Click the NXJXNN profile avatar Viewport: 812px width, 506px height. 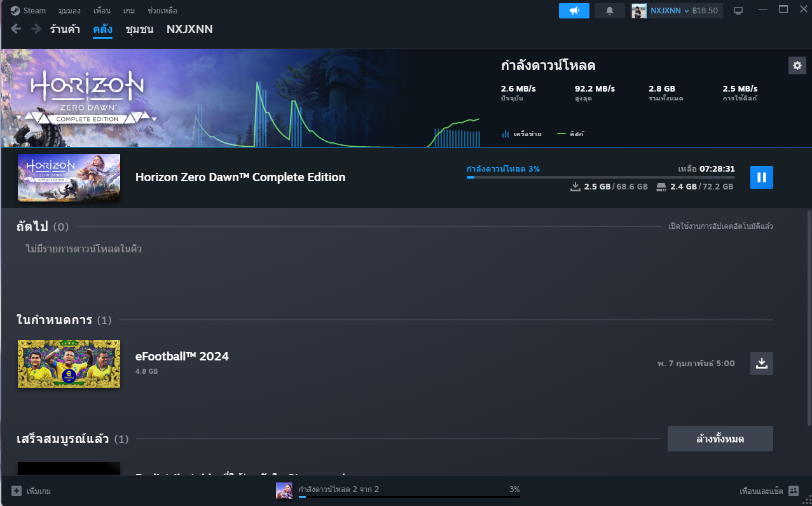(x=639, y=11)
